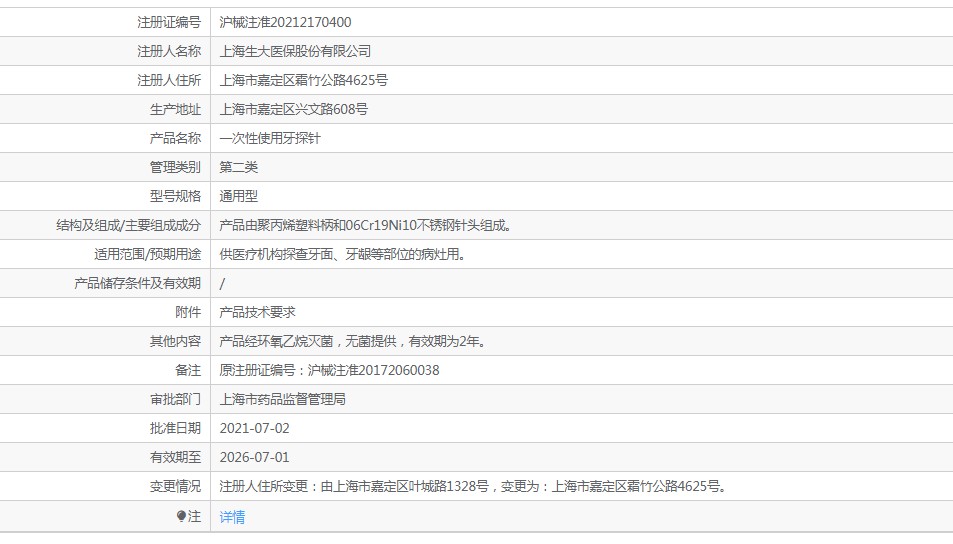Click the 附件 label
953x544 pixels.
[188, 312]
